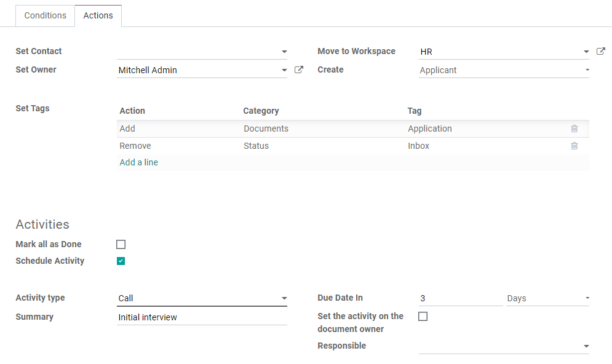Screen dimensions: 612x364
Task: Remove the Inbox tag row via trash icon
Action: (x=574, y=146)
